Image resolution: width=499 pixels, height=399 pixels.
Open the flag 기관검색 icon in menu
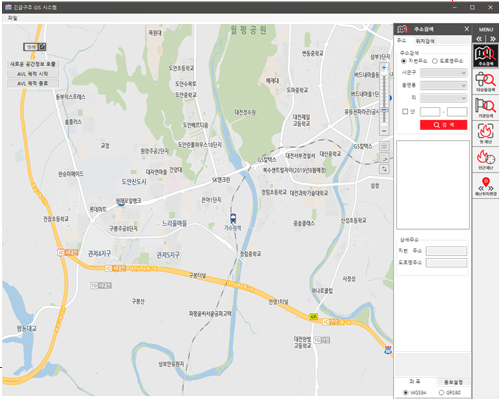click(485, 108)
